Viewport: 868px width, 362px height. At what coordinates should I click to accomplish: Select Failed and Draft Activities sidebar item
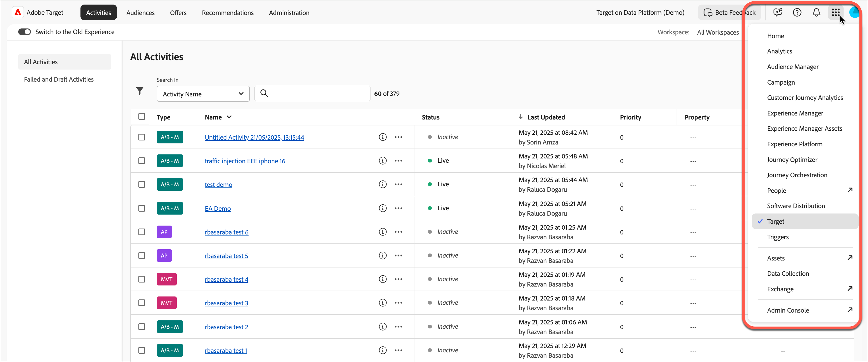click(59, 79)
